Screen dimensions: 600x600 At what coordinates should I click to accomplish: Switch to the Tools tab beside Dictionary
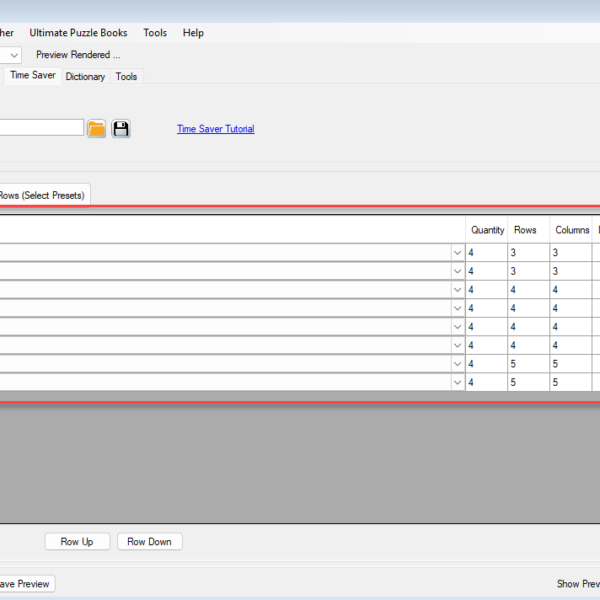click(126, 76)
